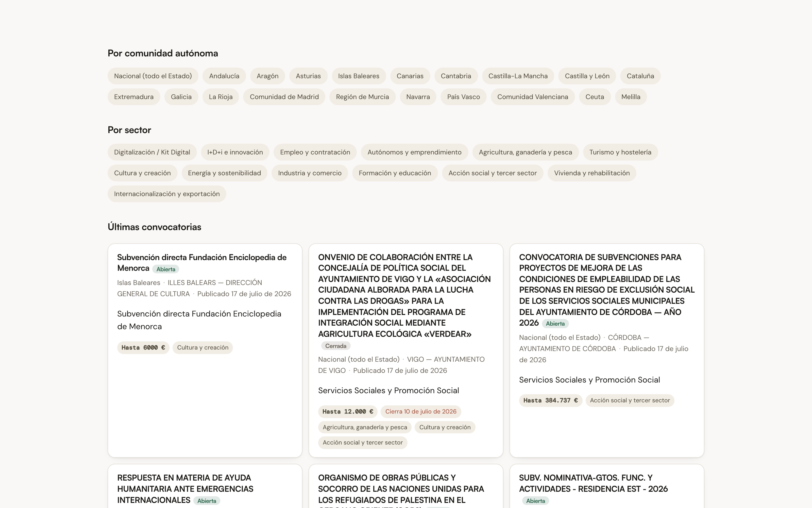This screenshot has width=812, height=508.
Task: Choose the La Rioja chip
Action: (x=221, y=97)
